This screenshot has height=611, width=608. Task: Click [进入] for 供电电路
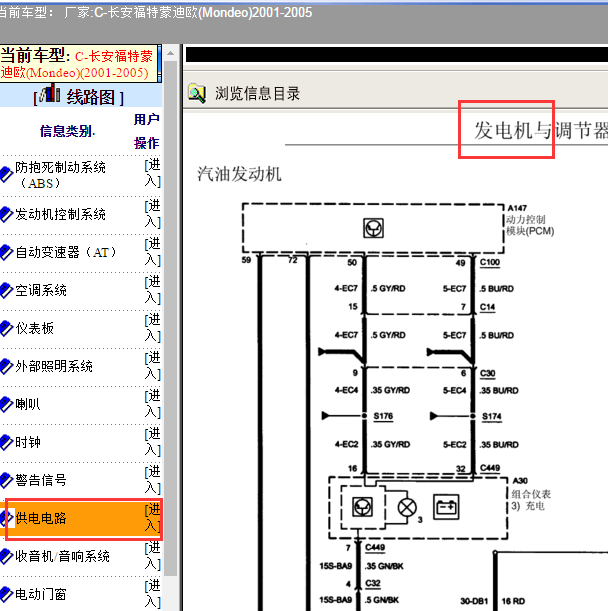pos(152,517)
